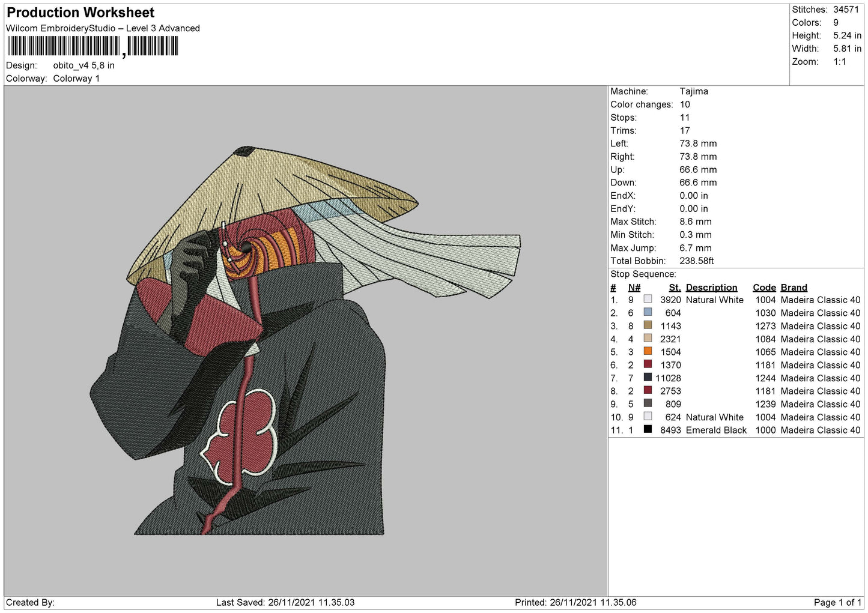Click 'Wilcom EmbroideryStudio – Level 3 Advanced' text
This screenshot has height=613, width=868.
[103, 28]
